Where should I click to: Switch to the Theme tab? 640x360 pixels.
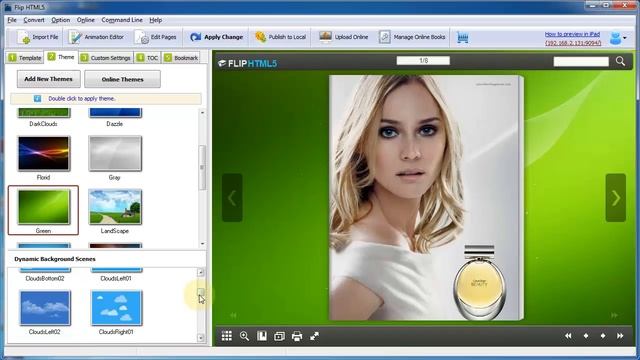[x=61, y=57]
